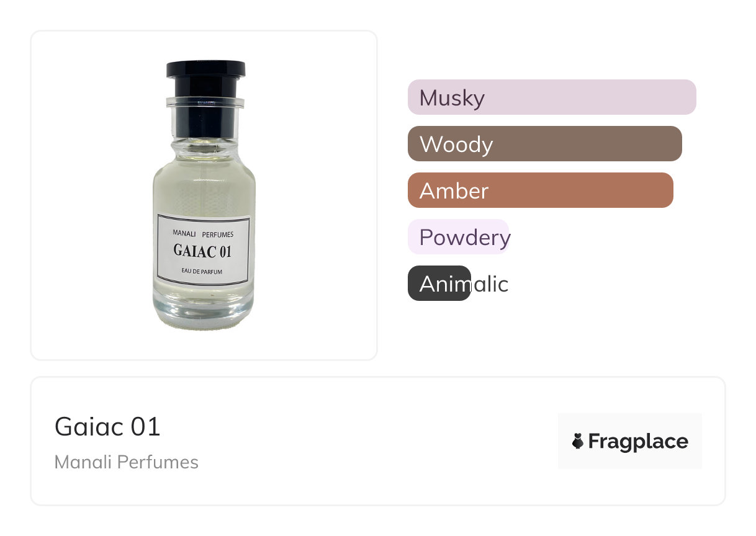Click the Fragplace wordmark text
Viewport: 756px width, 536px height.
coord(638,442)
